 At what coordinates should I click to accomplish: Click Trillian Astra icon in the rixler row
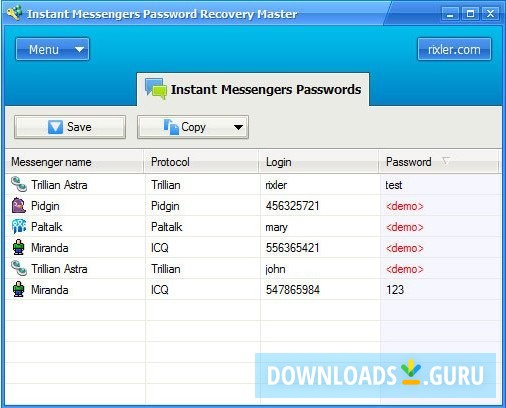(x=19, y=184)
